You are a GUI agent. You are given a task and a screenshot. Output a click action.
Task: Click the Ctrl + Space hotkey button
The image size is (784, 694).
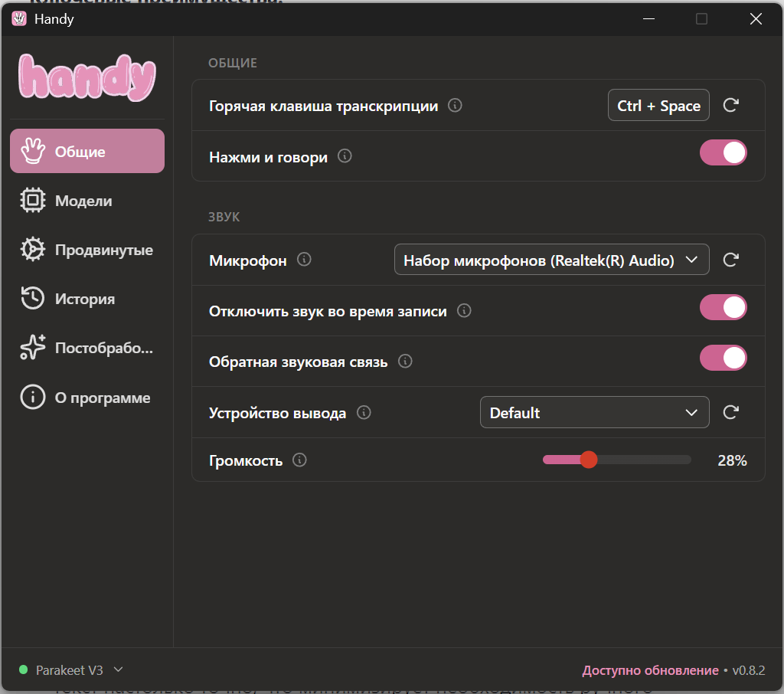pos(658,105)
